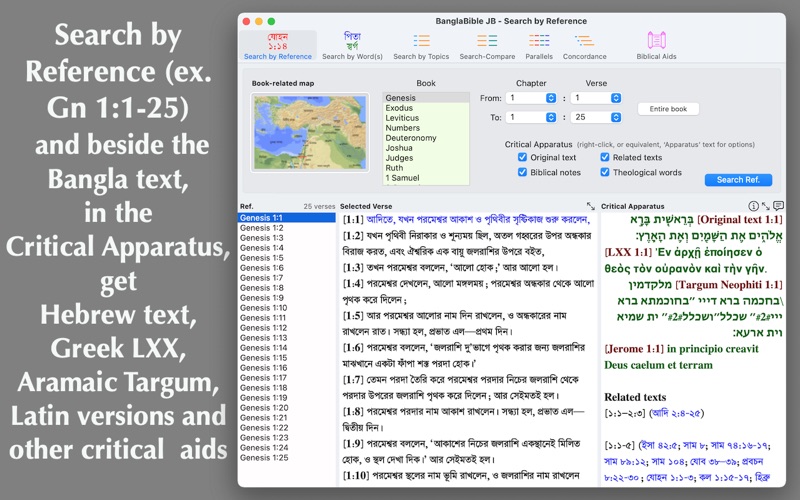Click the Entire book button

click(x=668, y=109)
